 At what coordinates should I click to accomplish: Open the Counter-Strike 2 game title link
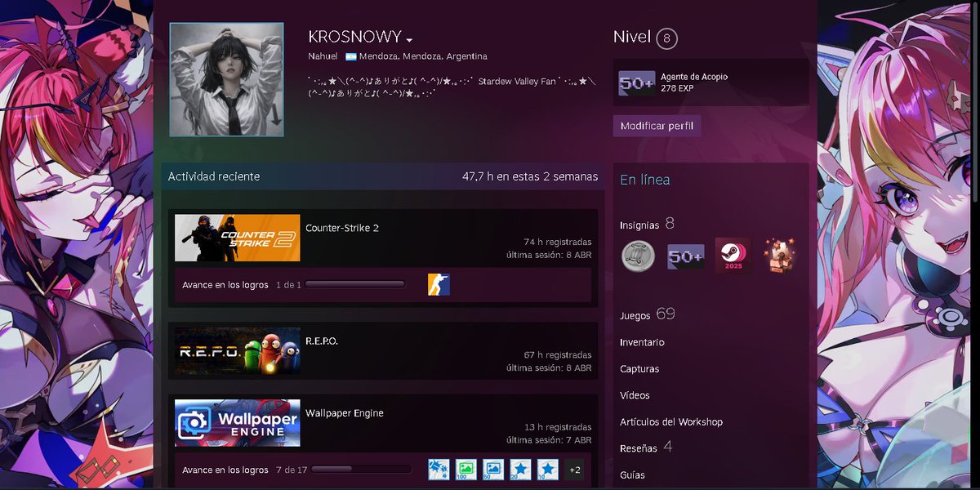coord(342,228)
